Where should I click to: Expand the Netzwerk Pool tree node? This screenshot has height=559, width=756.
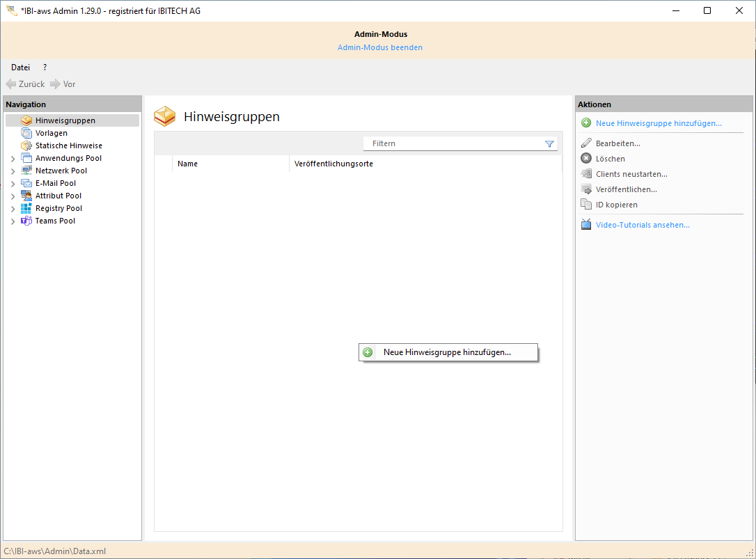tap(13, 171)
